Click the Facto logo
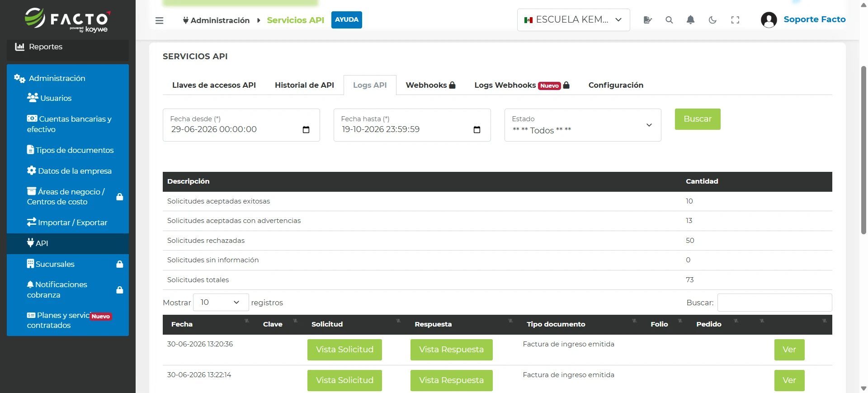Viewport: 868px width, 393px height. point(67,20)
